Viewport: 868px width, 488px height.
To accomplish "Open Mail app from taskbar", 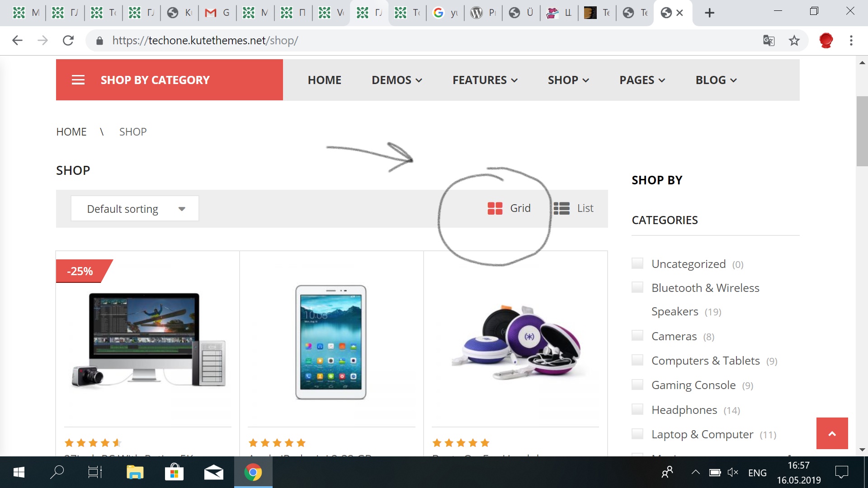I will pyautogui.click(x=214, y=473).
